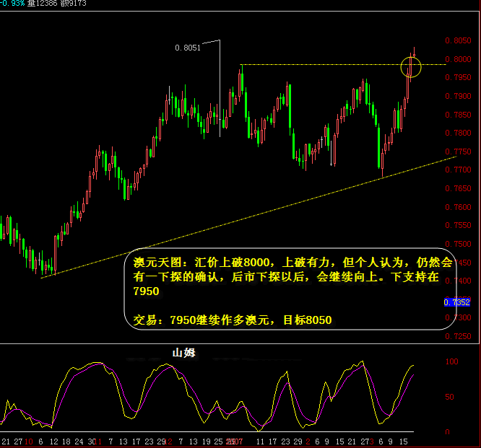
Task: Click the -0.93% change value
Action: click(12, 4)
